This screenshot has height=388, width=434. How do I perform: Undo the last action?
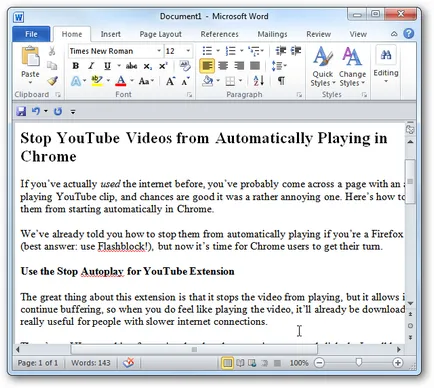[x=36, y=111]
